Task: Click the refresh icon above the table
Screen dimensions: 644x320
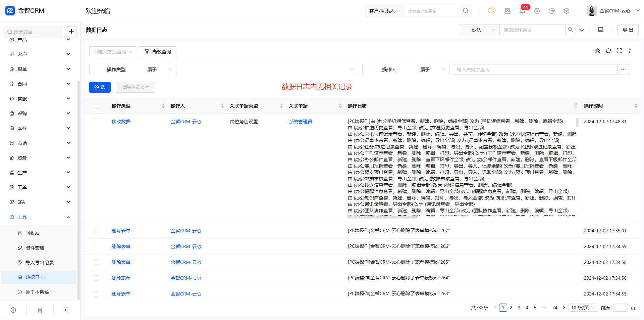Action: (x=608, y=51)
